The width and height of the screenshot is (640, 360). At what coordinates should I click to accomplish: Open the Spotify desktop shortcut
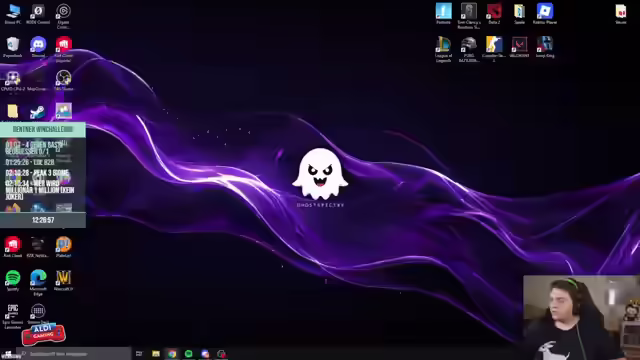[13, 279]
